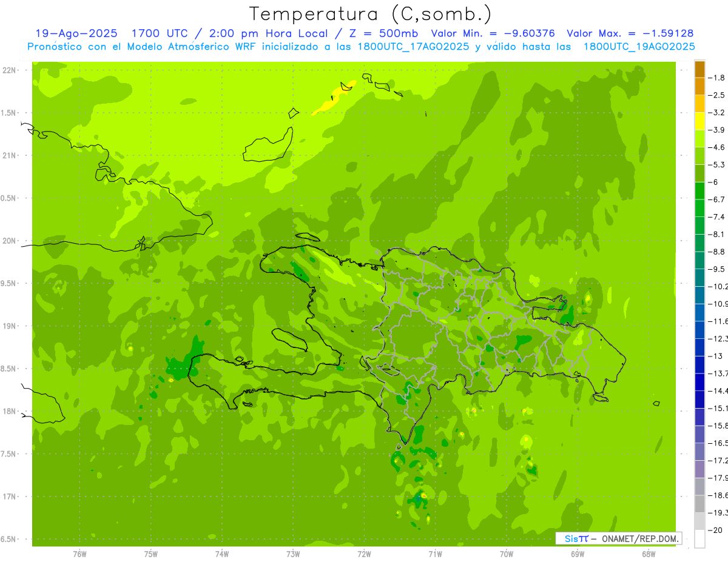Click the '-3.2' legend value

[716, 113]
